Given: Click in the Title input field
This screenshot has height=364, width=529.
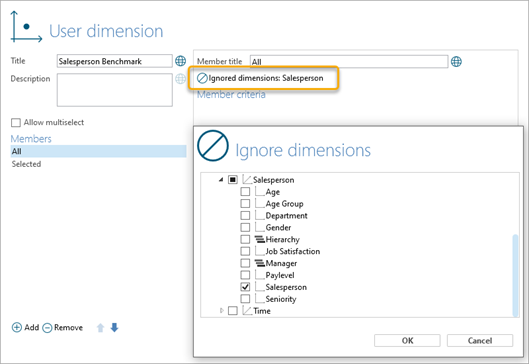Looking at the screenshot, I should pos(114,61).
